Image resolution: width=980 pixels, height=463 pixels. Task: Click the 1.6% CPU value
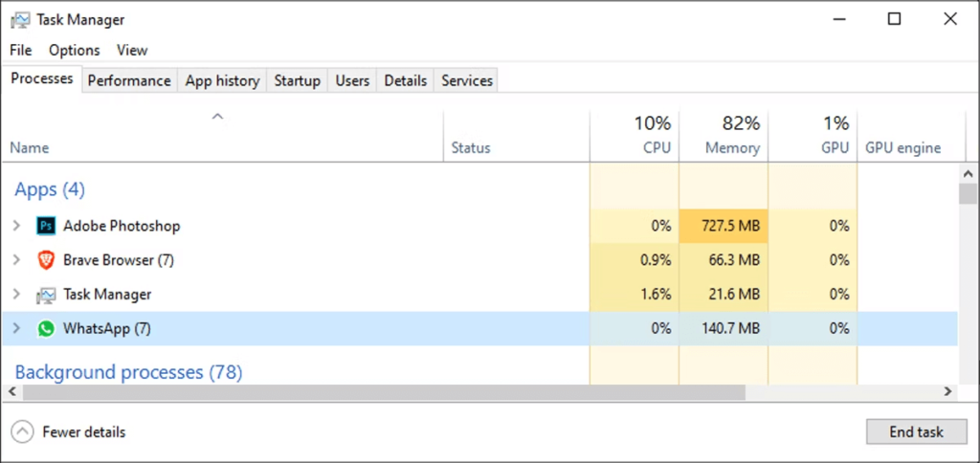point(656,295)
